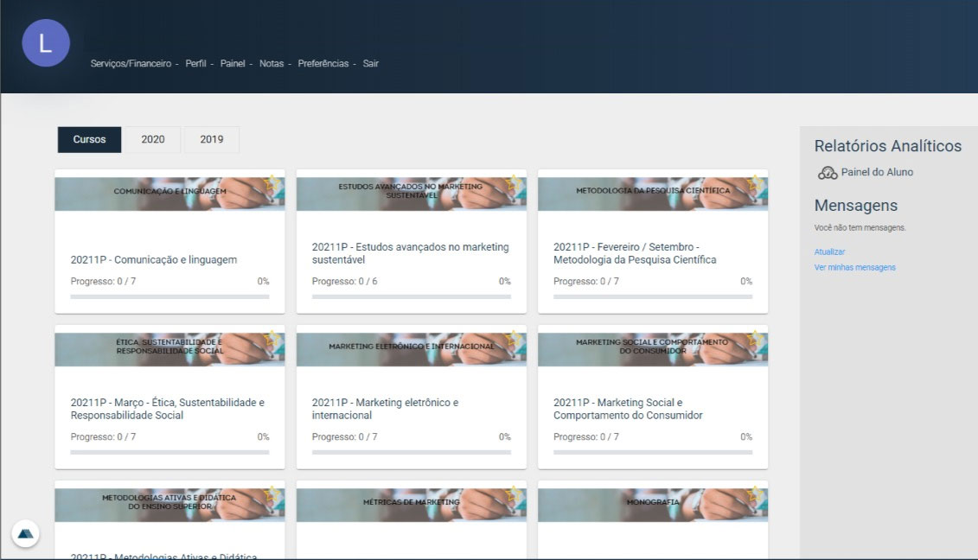Click progress bar of Marketing Social e Comportamento
The width and height of the screenshot is (978, 560).
pyautogui.click(x=652, y=452)
